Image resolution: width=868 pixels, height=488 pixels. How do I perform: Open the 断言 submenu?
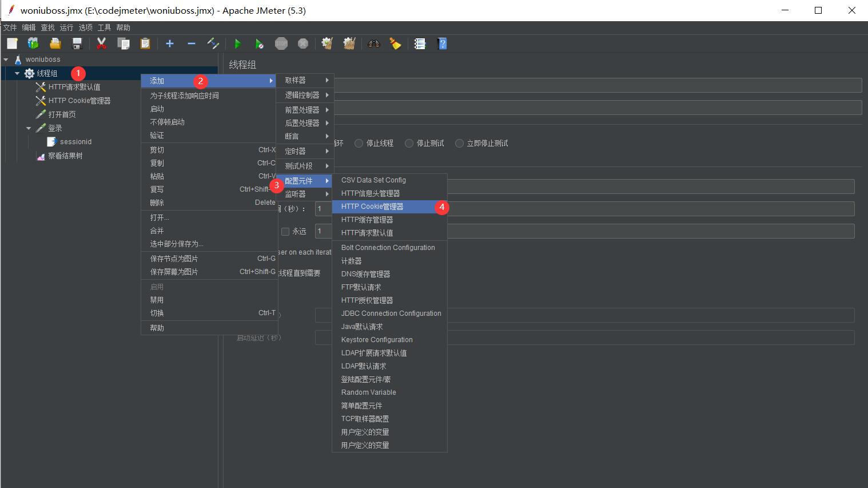(x=305, y=136)
